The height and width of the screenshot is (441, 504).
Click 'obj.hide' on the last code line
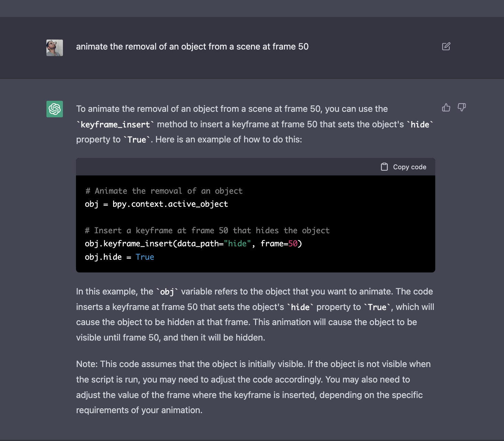(103, 257)
